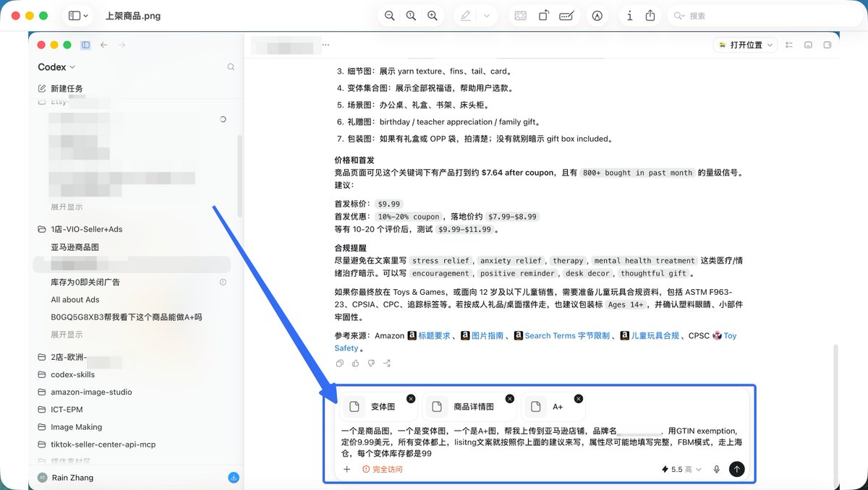Open the highlight color dropdown arrow
Viewport: 868px width, 490px height.
pos(486,15)
